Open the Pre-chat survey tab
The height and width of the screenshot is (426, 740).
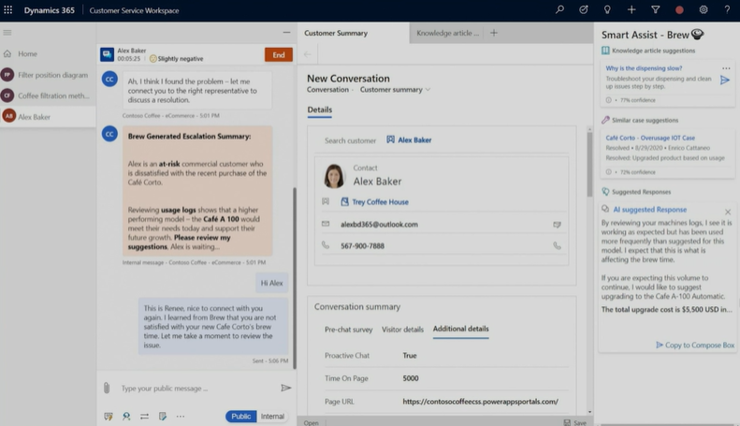tap(348, 329)
